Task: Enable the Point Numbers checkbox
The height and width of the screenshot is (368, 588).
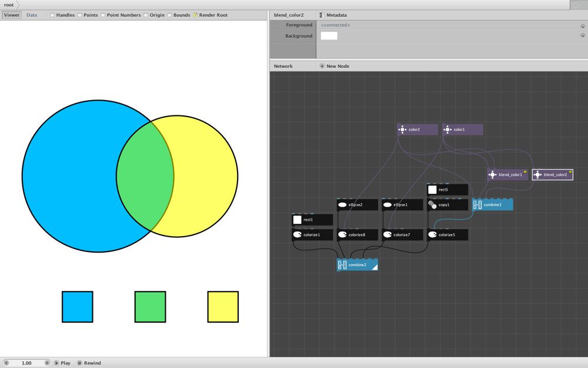Action: 103,15
